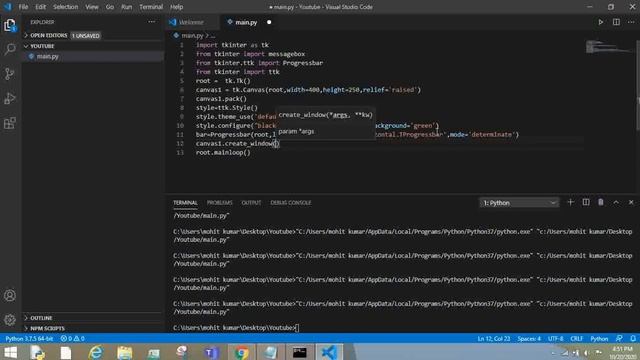
Task: Open Command Prompt window from taskbar
Action: point(299,353)
